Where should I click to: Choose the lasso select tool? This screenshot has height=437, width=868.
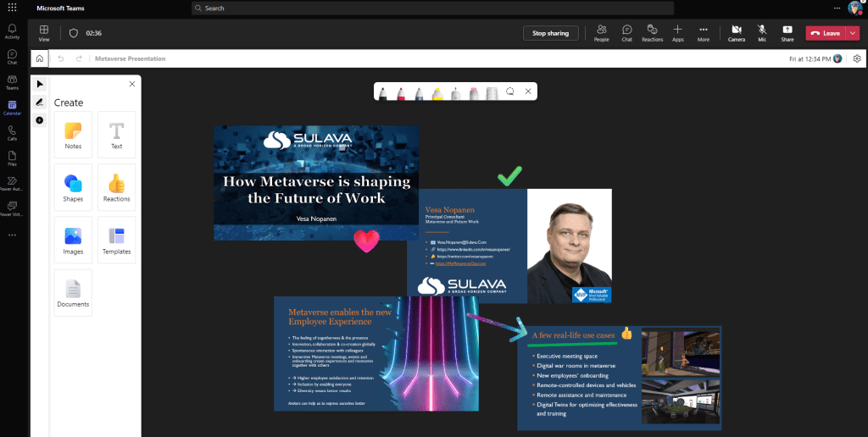[510, 91]
